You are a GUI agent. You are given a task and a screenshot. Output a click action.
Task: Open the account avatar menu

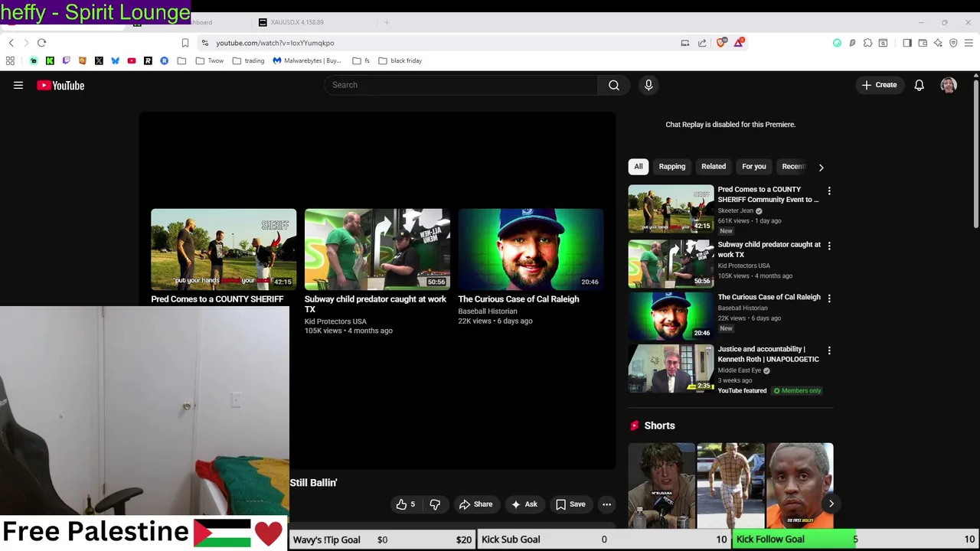pyautogui.click(x=949, y=85)
